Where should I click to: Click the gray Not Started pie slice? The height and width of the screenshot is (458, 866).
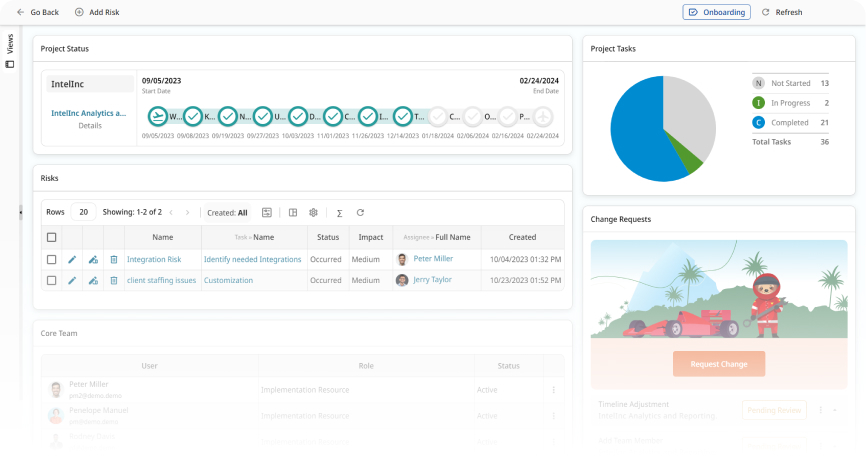(x=691, y=113)
